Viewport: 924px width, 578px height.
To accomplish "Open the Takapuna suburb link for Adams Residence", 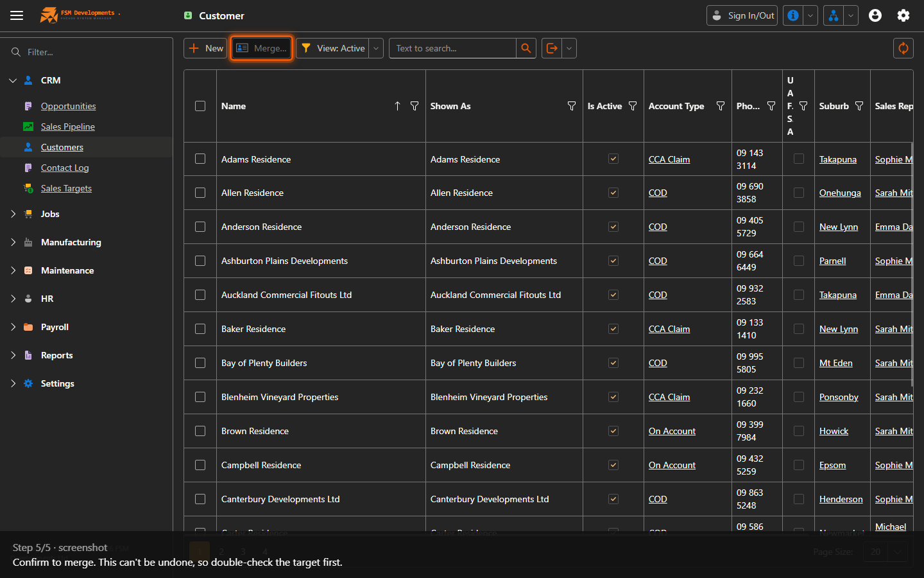I will pos(838,159).
